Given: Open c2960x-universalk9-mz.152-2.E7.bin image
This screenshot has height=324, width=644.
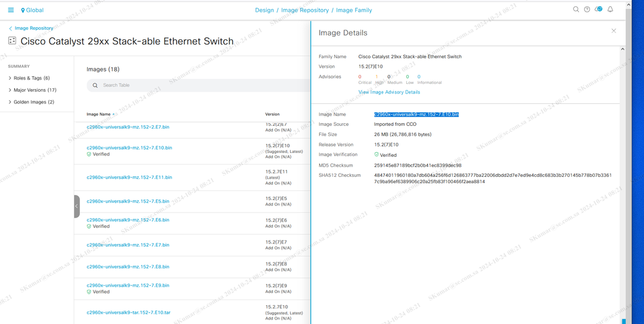Looking at the screenshot, I should tap(128, 127).
